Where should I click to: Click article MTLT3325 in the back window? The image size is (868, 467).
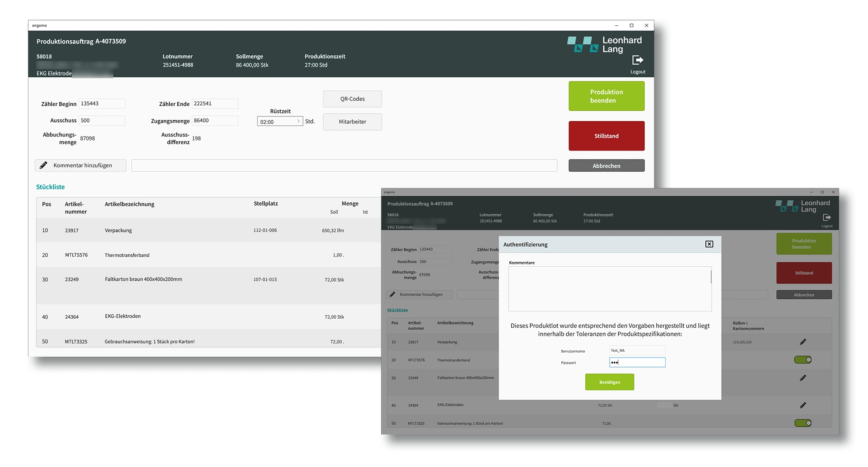click(76, 342)
